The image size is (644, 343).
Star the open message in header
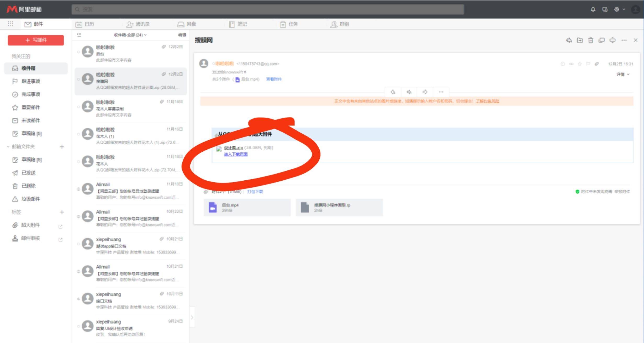[x=580, y=64]
